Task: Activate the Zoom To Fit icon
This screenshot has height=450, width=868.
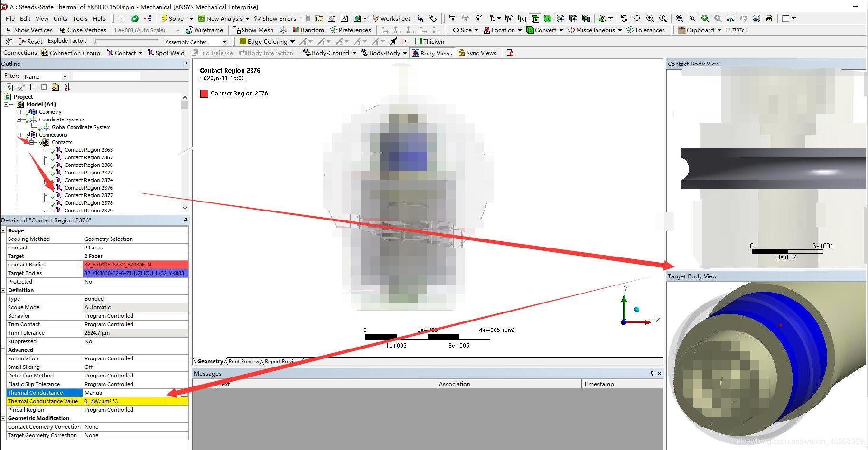Action: tap(679, 18)
